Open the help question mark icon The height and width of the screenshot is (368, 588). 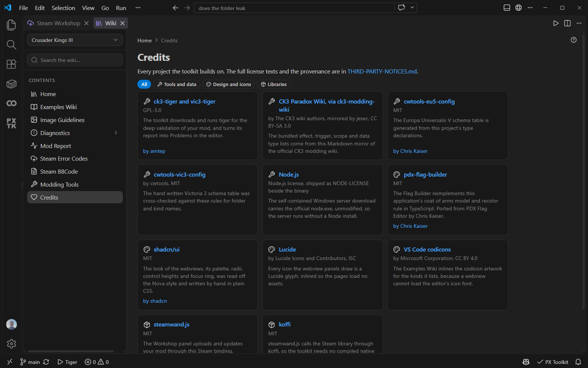click(574, 40)
